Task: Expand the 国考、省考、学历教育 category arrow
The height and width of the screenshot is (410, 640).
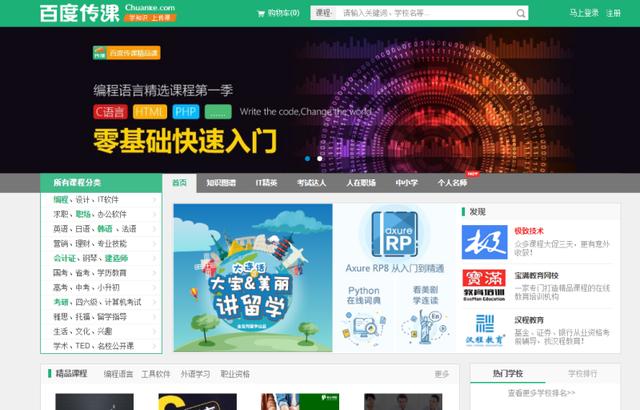Action: 155,273
